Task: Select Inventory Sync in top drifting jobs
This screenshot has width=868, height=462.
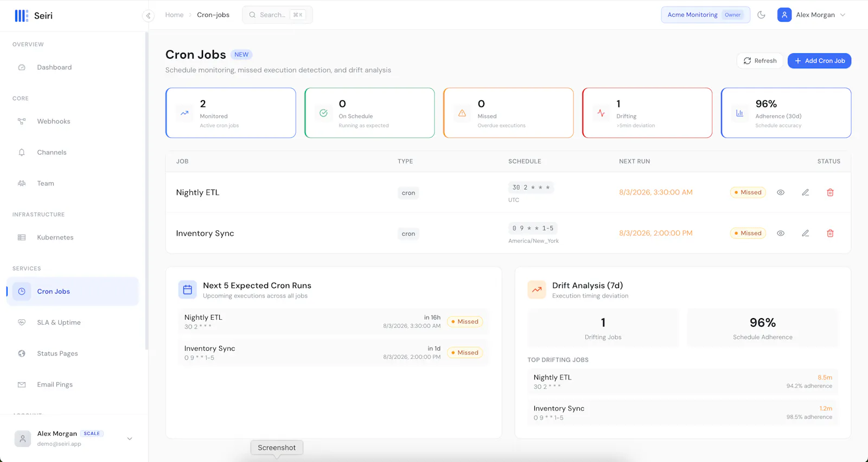Action: pos(682,413)
